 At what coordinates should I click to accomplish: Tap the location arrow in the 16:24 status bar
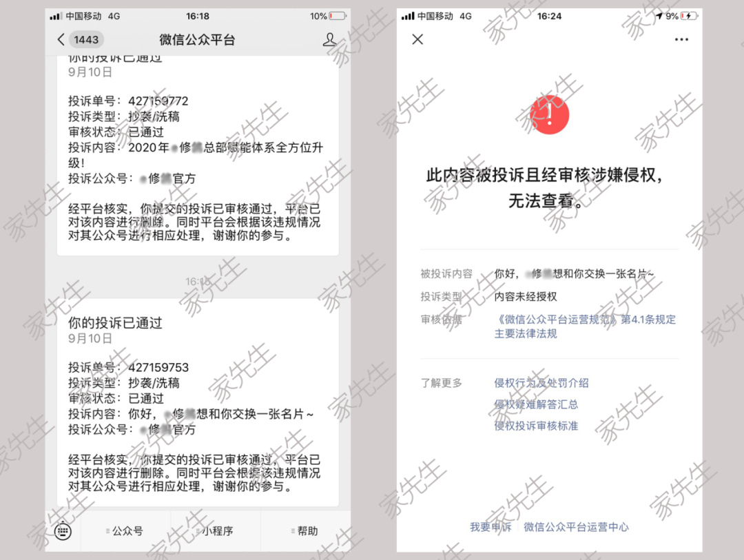click(x=659, y=16)
